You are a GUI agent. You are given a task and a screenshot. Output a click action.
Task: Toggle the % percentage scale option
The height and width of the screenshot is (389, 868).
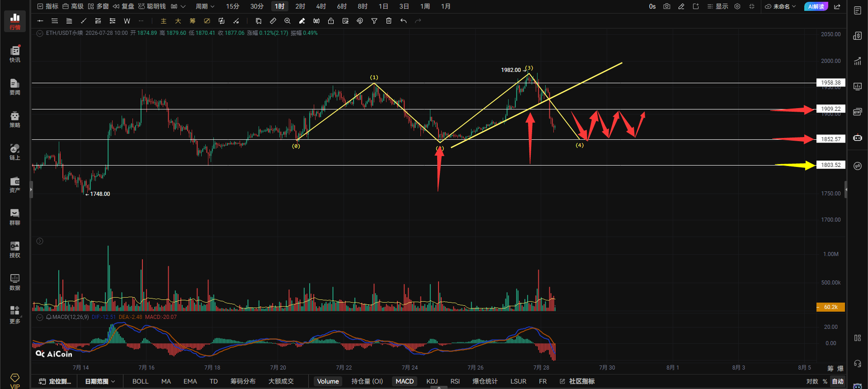tap(825, 381)
